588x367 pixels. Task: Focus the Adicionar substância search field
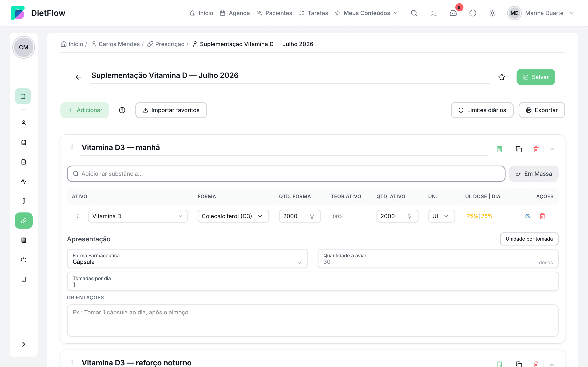tap(286, 174)
